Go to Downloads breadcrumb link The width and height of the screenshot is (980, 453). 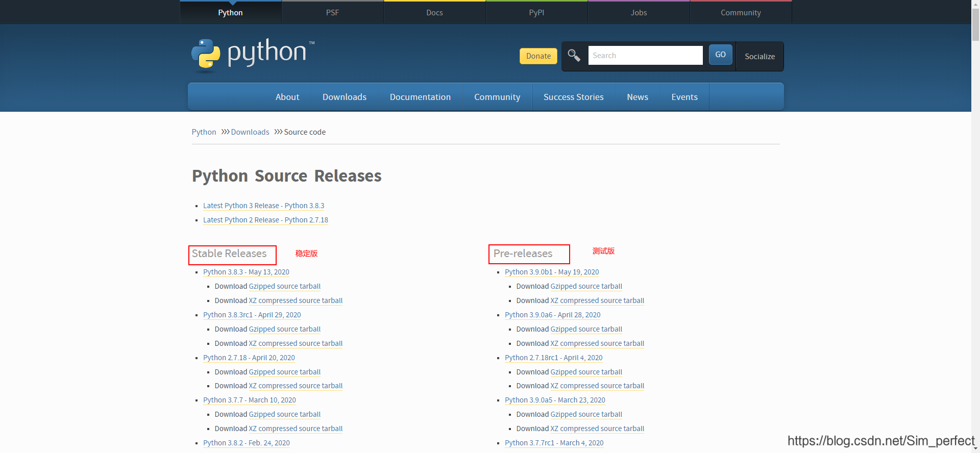coord(250,132)
